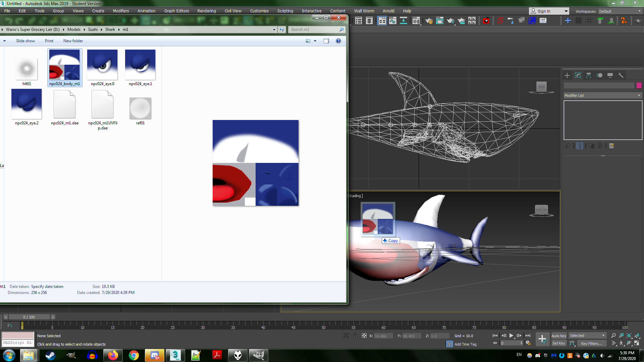The height and width of the screenshot is (362, 644).
Task: Open the Render Setup teapot icon
Action: click(x=429, y=21)
